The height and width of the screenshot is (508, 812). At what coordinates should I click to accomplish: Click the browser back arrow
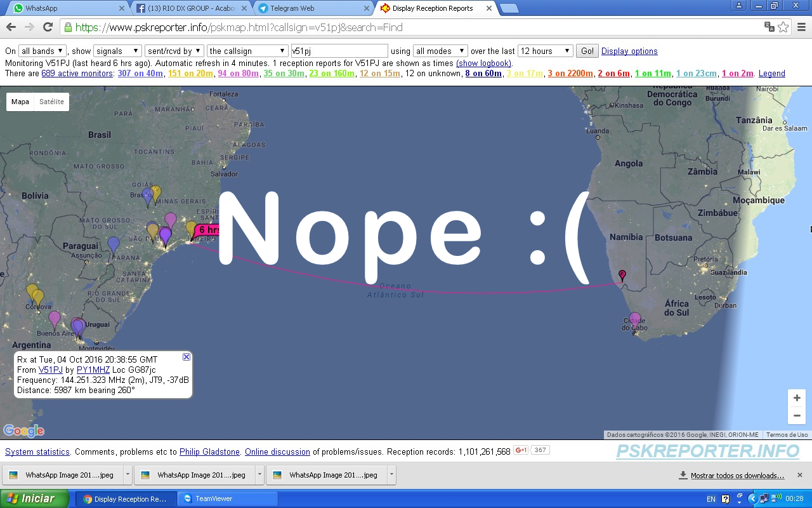click(11, 27)
